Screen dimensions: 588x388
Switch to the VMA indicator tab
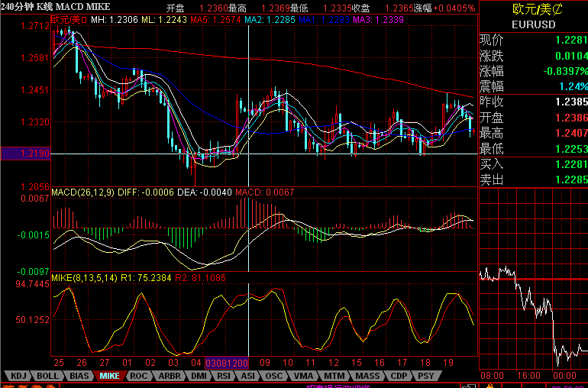[x=303, y=376]
